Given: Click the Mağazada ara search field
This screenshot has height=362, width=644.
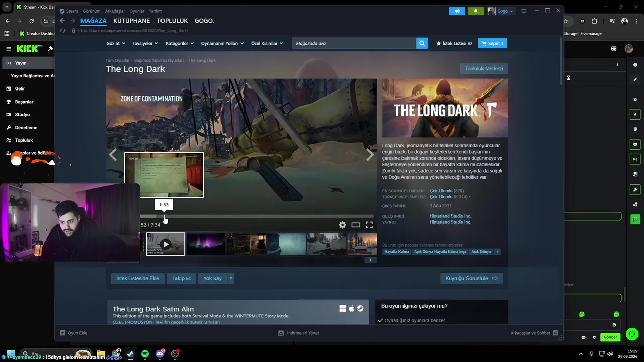Looking at the screenshot, I should [x=354, y=43].
